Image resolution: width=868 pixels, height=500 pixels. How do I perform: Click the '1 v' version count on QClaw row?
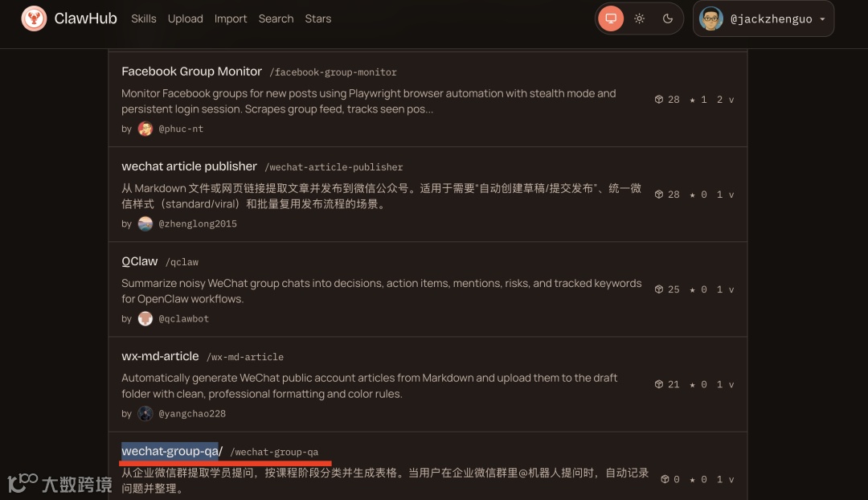(725, 289)
